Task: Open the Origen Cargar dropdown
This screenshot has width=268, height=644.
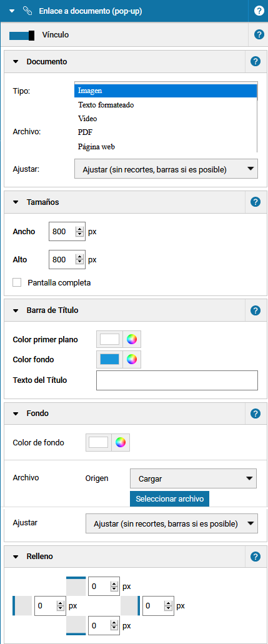Action: click(x=193, y=478)
